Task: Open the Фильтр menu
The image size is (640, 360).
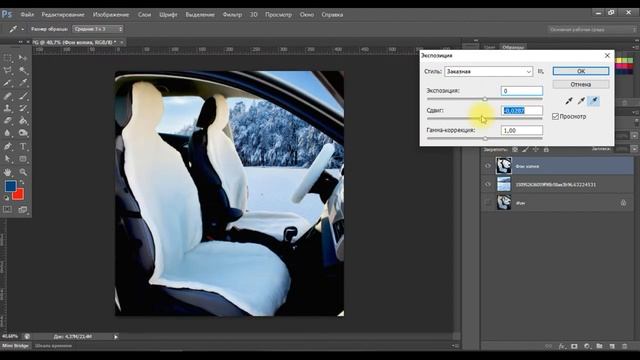Action: coord(232,14)
